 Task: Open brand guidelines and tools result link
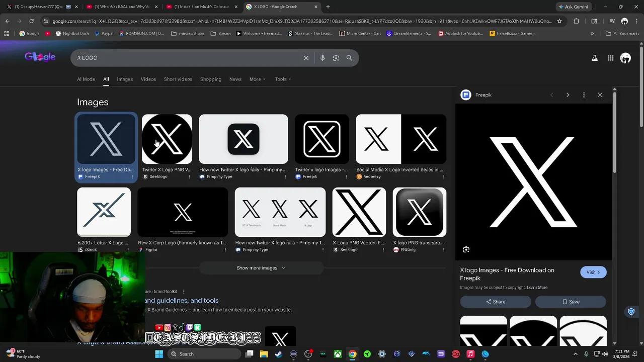[182, 301]
